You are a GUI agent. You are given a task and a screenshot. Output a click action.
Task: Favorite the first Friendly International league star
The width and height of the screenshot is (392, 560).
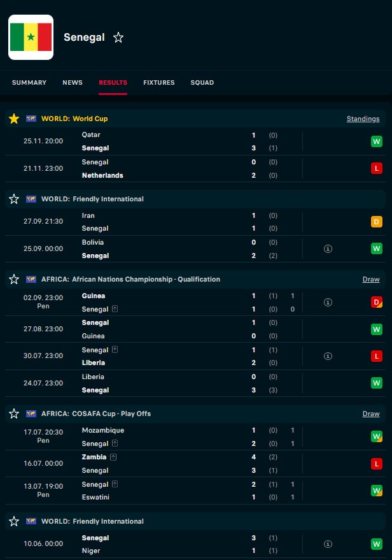tap(14, 199)
